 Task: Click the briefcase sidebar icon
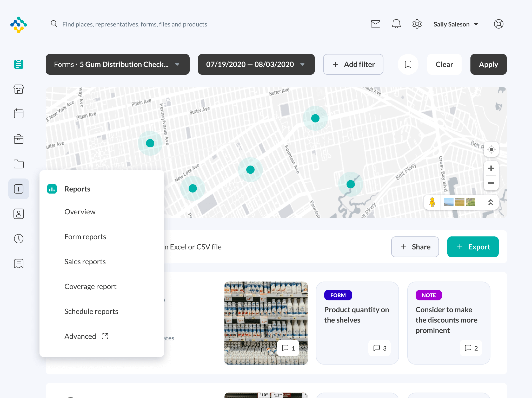pyautogui.click(x=19, y=139)
